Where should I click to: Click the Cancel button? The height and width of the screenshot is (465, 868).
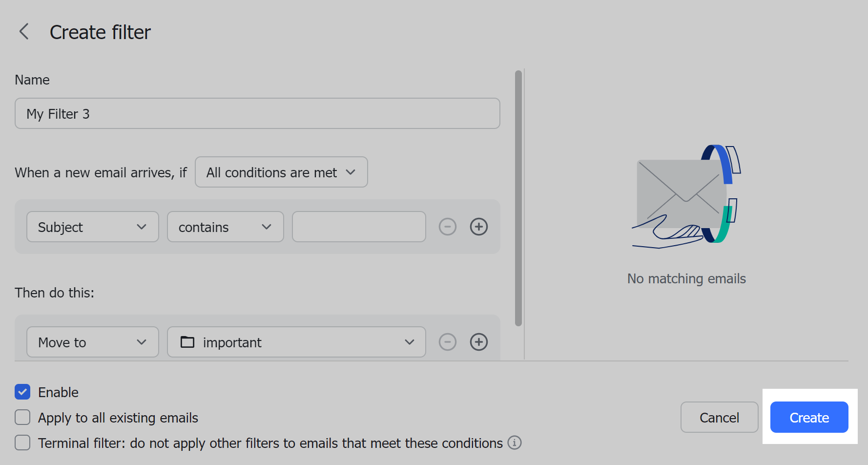tap(719, 417)
